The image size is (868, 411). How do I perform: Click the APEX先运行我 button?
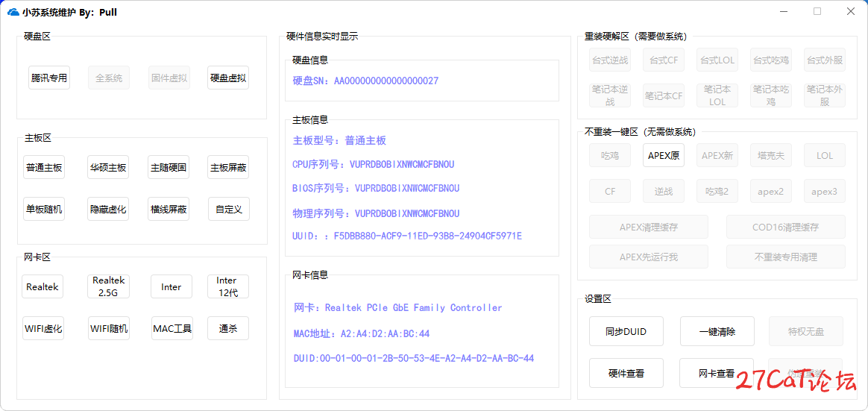(x=649, y=257)
